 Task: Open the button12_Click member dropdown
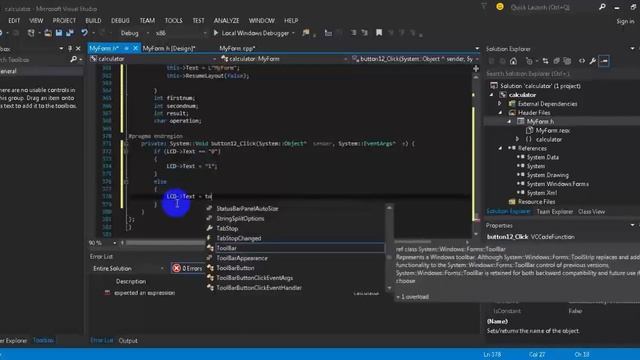pyautogui.click(x=415, y=59)
